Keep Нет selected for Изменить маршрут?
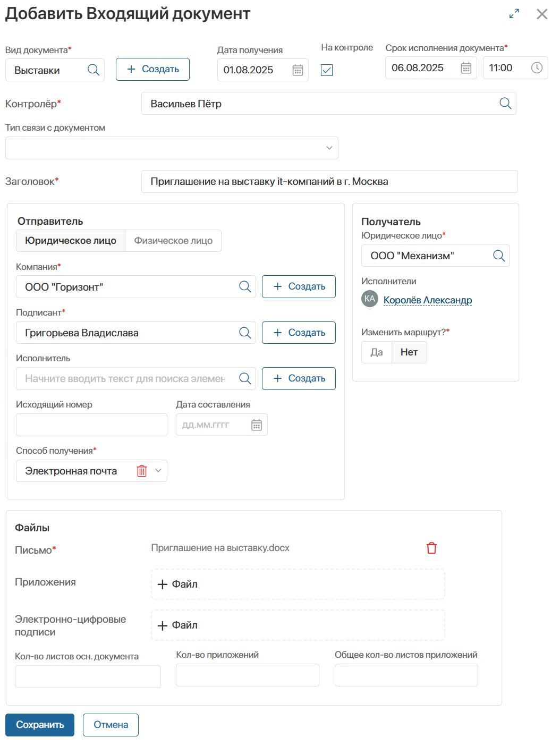 coord(409,352)
